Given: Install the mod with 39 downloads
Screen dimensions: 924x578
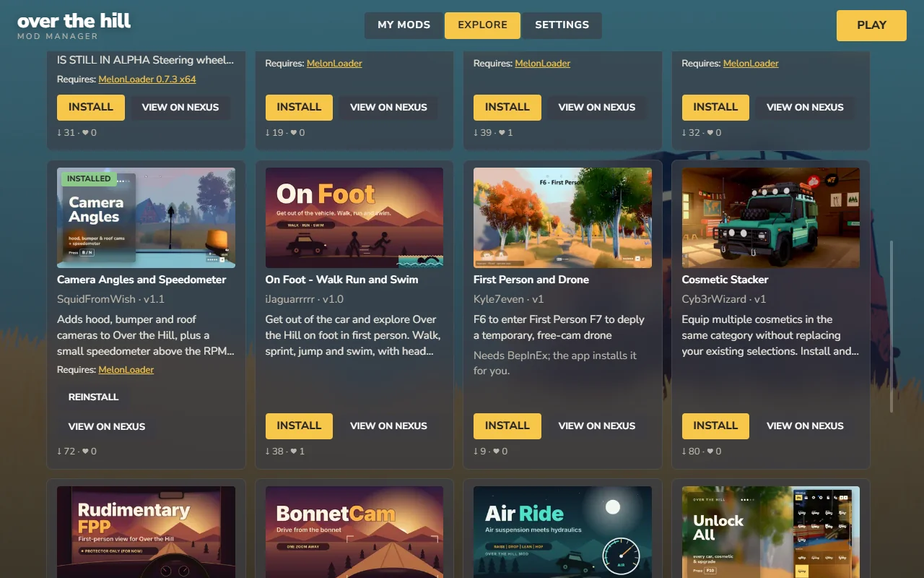Looking at the screenshot, I should pyautogui.click(x=507, y=107).
